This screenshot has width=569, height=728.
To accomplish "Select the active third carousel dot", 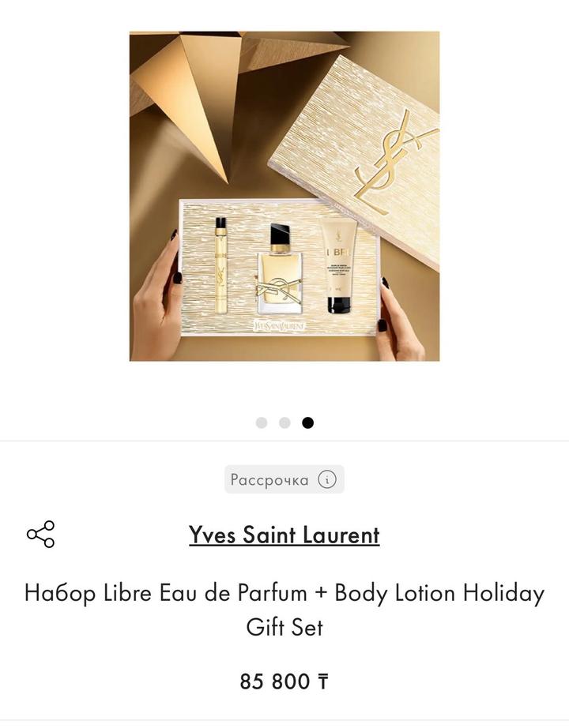I will [307, 422].
